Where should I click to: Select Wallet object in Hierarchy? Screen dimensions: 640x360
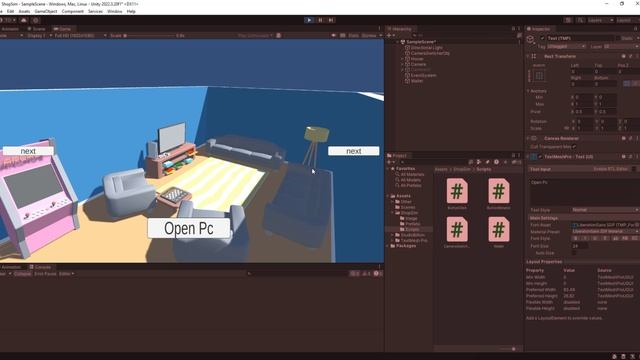(417, 81)
